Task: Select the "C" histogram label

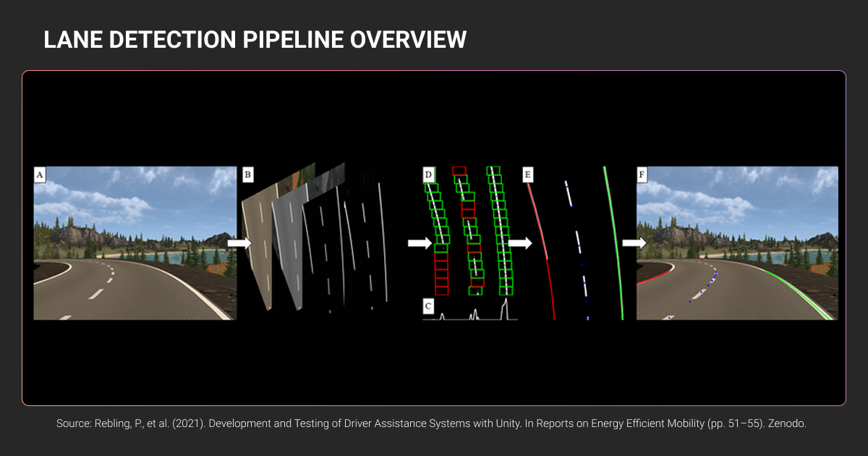Action: [x=429, y=307]
